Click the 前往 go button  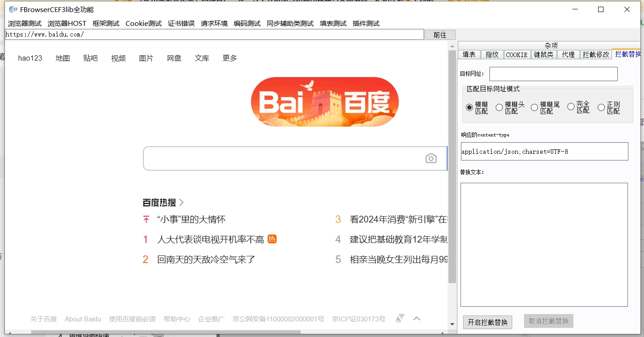click(440, 35)
